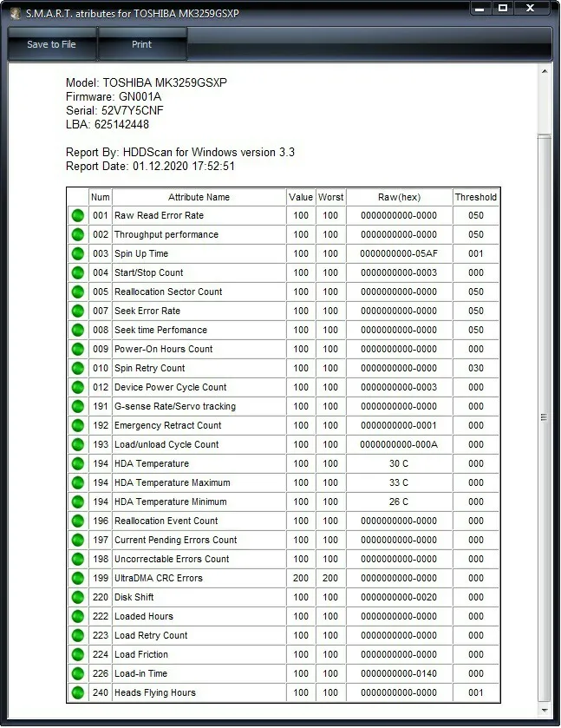This screenshot has width=561, height=728.
Task: Click green status icon for Seek time Perfomance
Action: coord(78,330)
